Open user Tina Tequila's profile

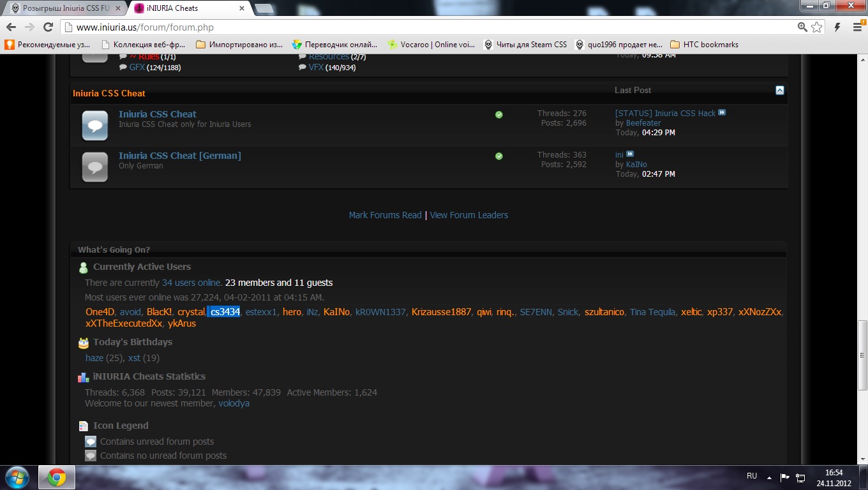coord(652,312)
